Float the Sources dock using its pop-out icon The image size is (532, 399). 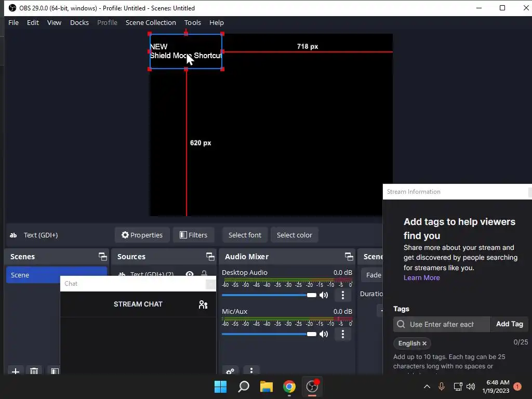[x=210, y=257]
